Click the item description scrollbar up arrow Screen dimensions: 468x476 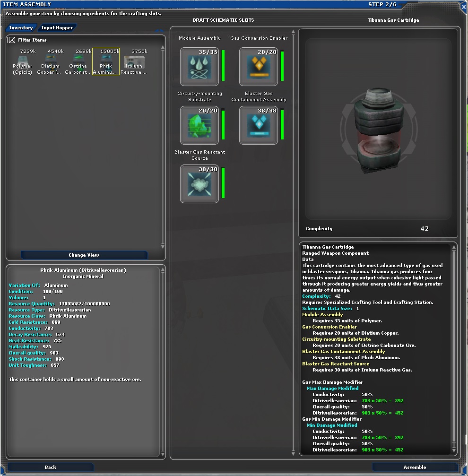(454, 247)
